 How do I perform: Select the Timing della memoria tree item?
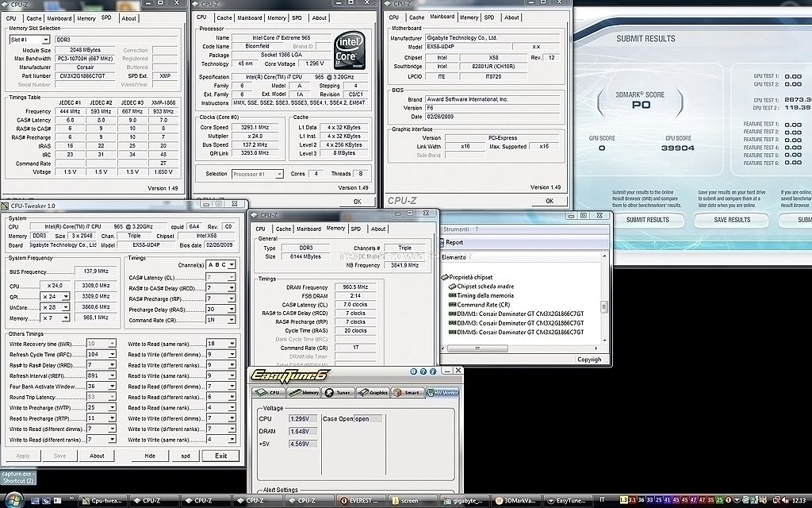click(x=481, y=295)
